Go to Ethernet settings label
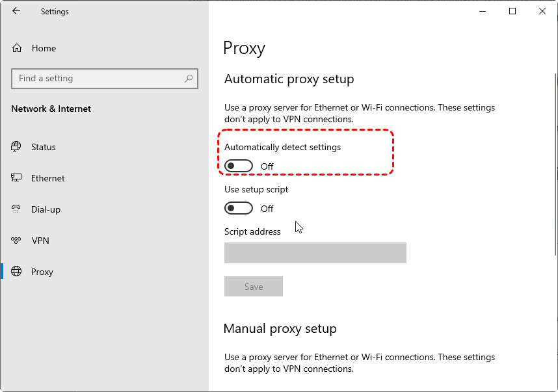Screen dimensions: 558x392 48,178
